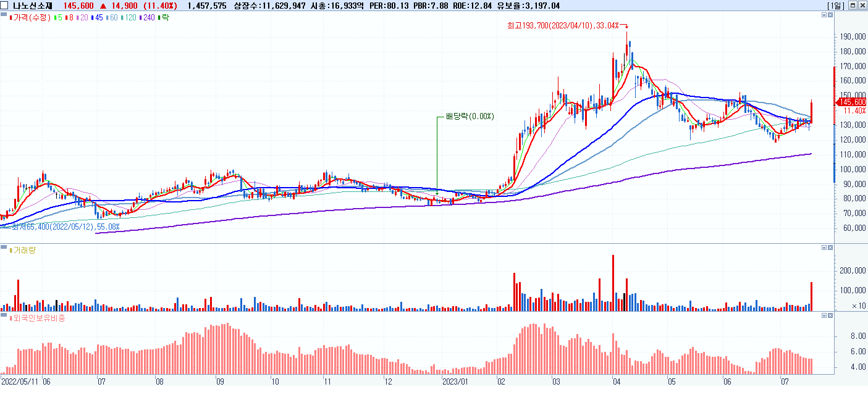This screenshot has height=400, width=868.
Task: Click the 200,000 volume axis label
Action: coord(852,270)
